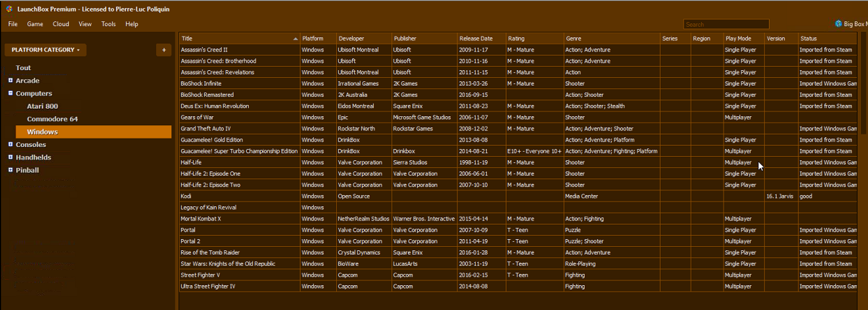Click Warner Bros. Interactive publisher cell
The image size is (868, 310).
coord(424,219)
